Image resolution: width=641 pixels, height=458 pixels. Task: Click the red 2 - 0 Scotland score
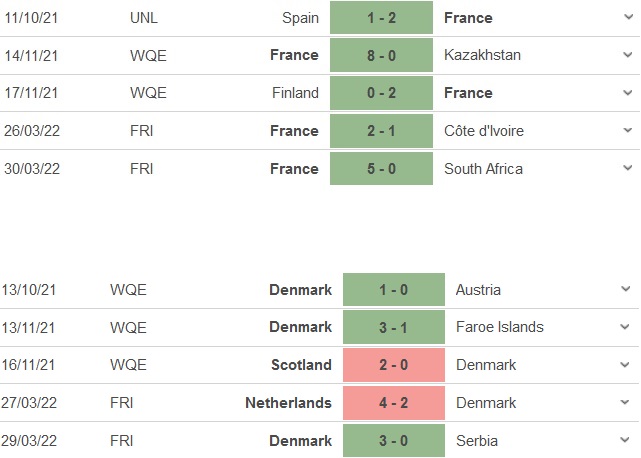pos(393,365)
